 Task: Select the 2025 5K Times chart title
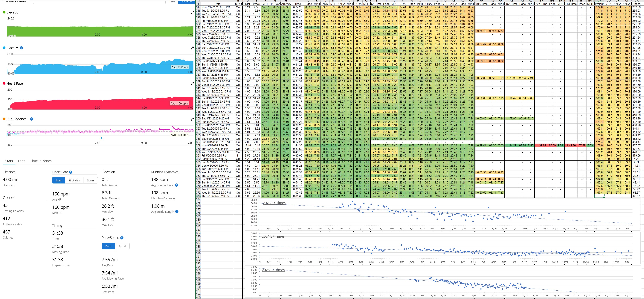coord(273,270)
